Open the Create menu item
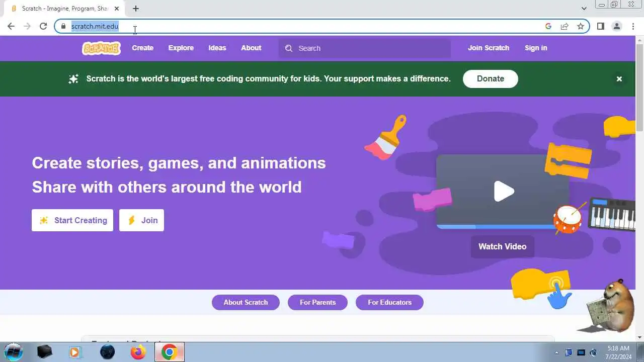 pos(142,48)
